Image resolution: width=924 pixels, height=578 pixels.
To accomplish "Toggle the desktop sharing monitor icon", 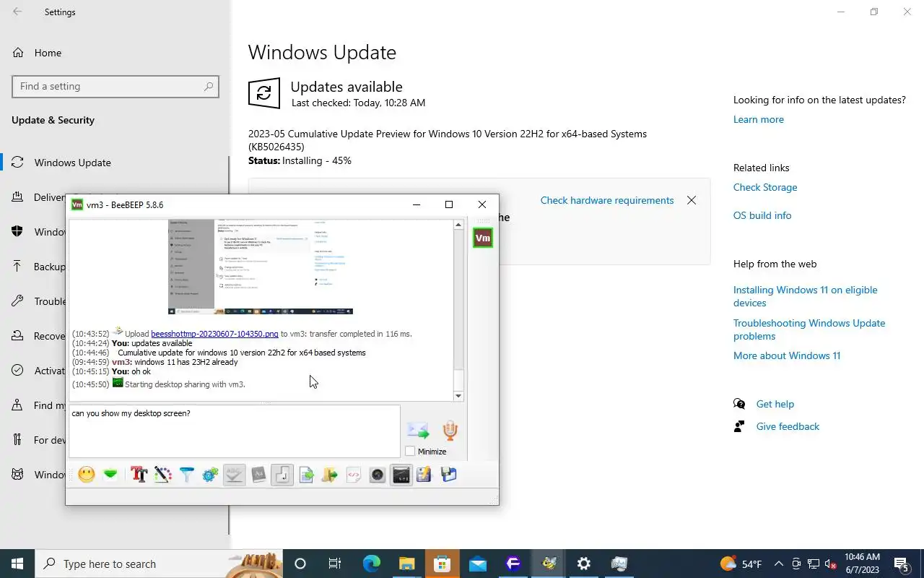I will click(401, 475).
